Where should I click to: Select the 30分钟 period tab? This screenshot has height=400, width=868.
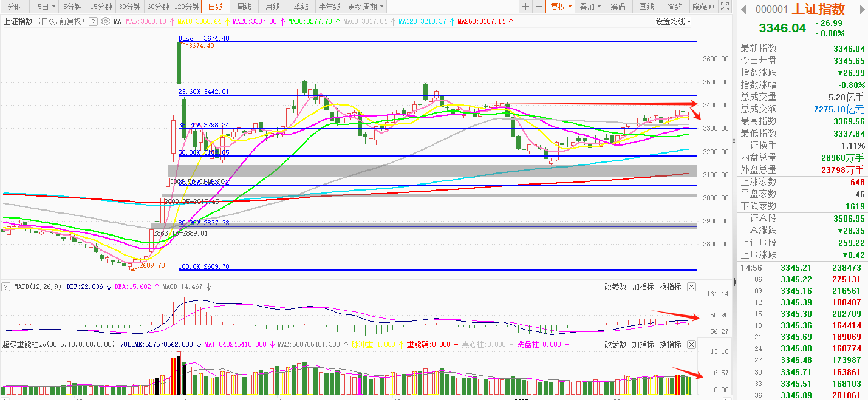click(129, 7)
